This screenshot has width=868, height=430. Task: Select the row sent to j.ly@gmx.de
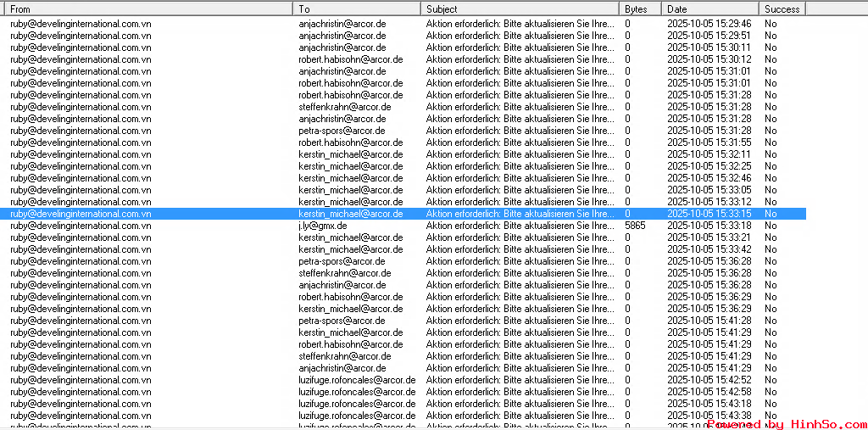tap(323, 226)
